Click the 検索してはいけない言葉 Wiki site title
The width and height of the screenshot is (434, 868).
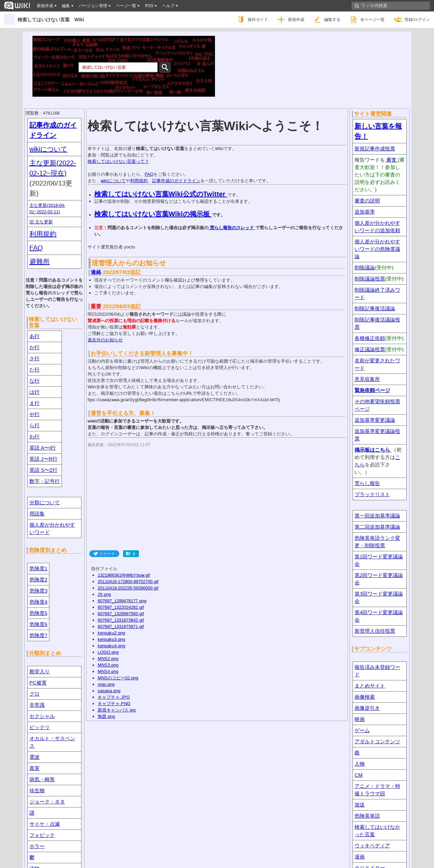51,20
